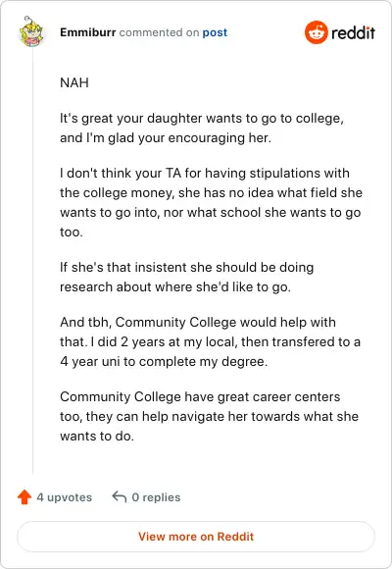The height and width of the screenshot is (569, 392).
Task: Click the orange upvote arrow icon
Action: (24, 497)
